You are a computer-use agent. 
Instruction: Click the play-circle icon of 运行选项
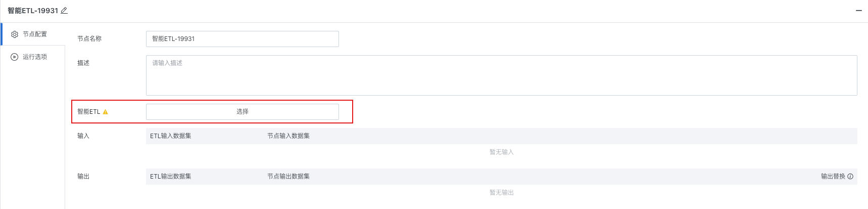15,57
